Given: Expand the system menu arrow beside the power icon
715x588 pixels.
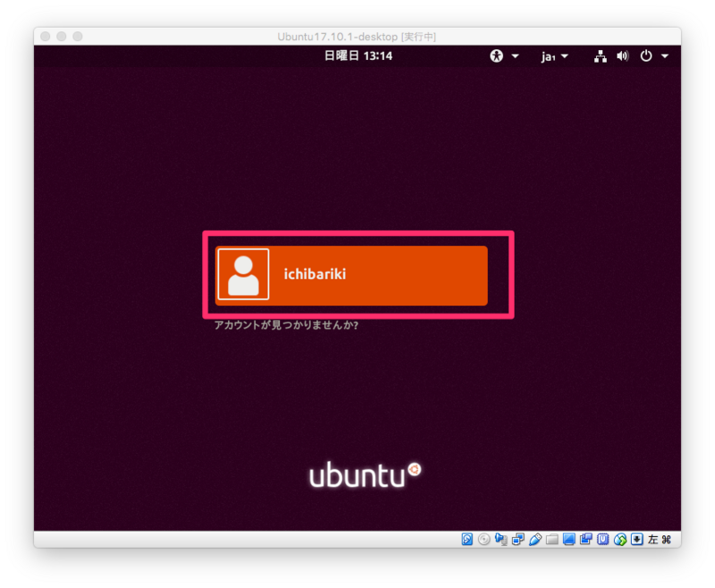Looking at the screenshot, I should [x=665, y=56].
